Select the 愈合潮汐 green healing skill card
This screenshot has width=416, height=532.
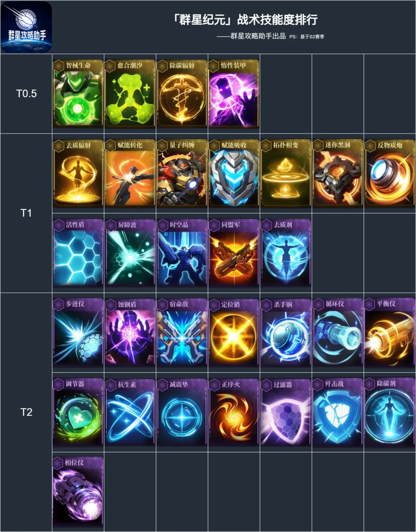pyautogui.click(x=130, y=93)
